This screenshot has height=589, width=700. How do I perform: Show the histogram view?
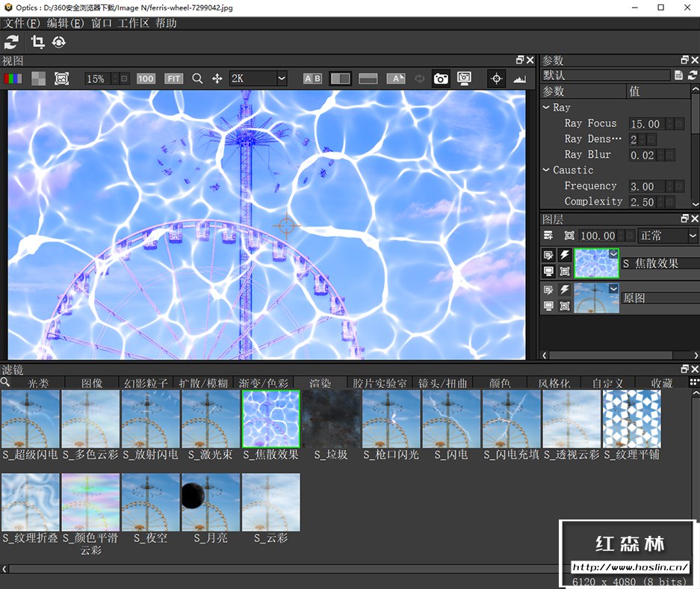pyautogui.click(x=520, y=78)
